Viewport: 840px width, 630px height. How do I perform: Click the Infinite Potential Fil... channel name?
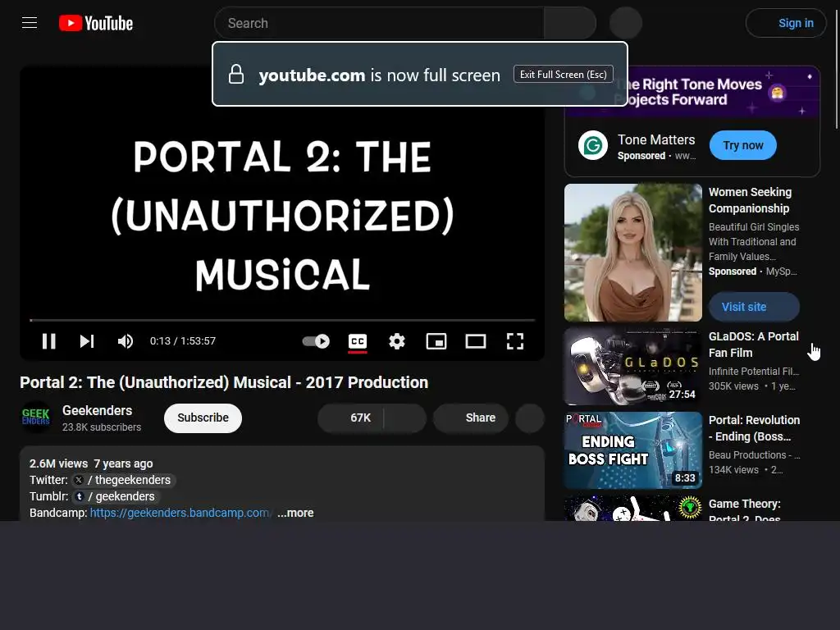point(754,372)
